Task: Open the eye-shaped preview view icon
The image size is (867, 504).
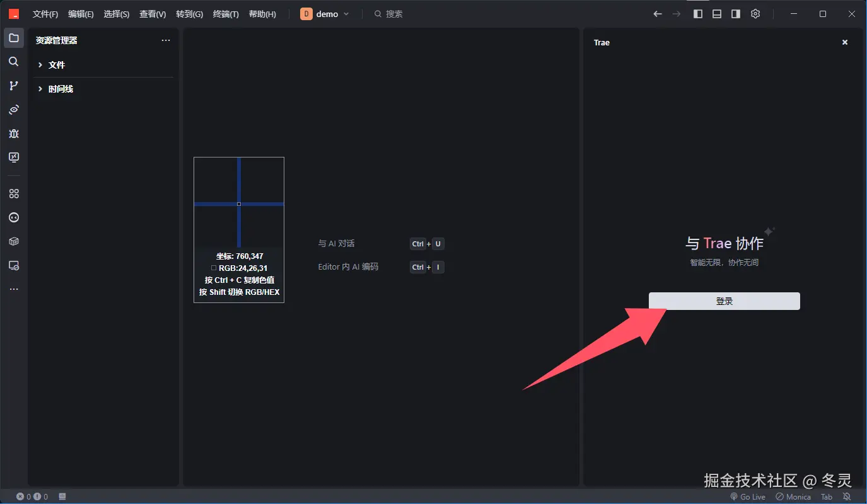Action: coord(14,110)
